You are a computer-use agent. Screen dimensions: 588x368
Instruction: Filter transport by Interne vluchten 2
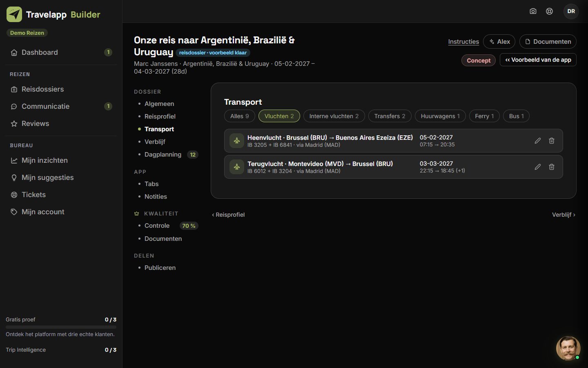click(334, 116)
